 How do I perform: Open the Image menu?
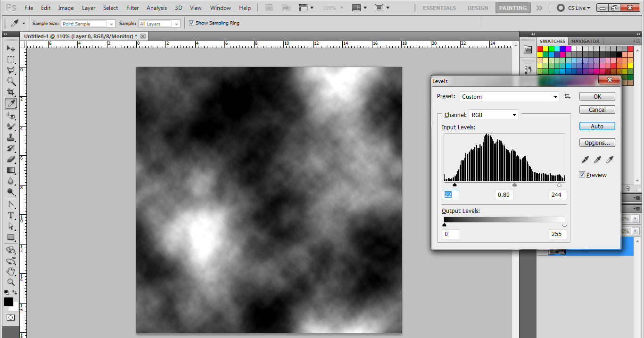66,8
